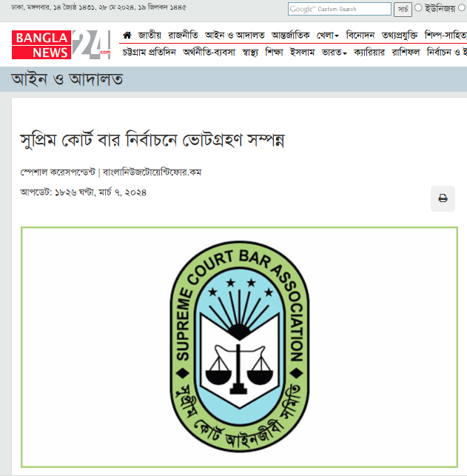
Task: Print article using printer icon
Action: (443, 198)
